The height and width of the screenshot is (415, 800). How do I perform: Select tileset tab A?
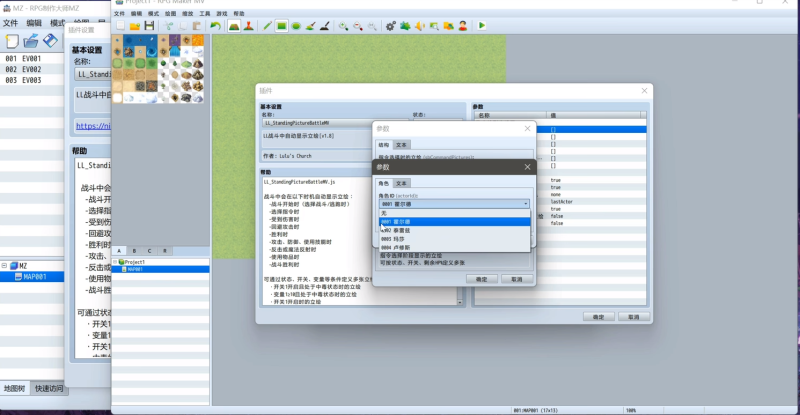[119, 251]
